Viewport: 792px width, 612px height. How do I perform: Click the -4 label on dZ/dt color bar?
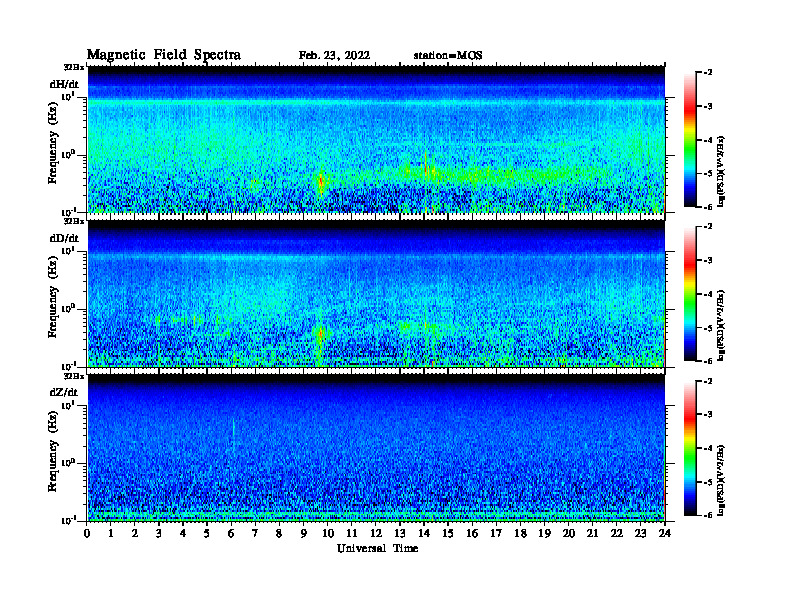point(708,448)
